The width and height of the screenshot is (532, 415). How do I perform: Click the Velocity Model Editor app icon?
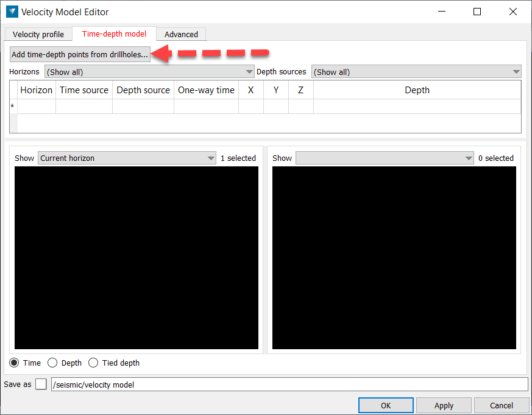[x=12, y=12]
